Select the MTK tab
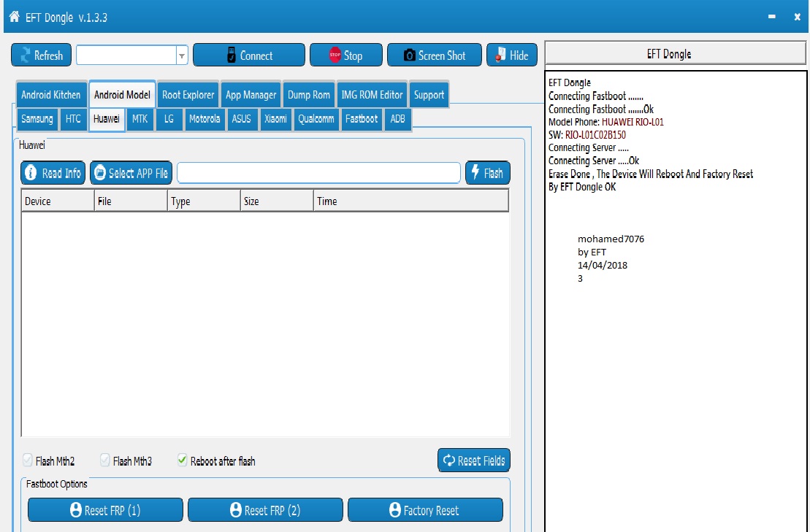 point(140,119)
